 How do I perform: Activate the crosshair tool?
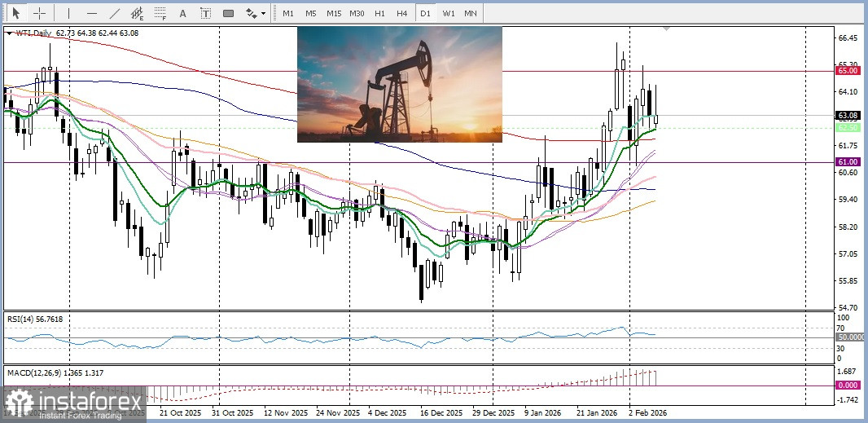click(x=39, y=13)
